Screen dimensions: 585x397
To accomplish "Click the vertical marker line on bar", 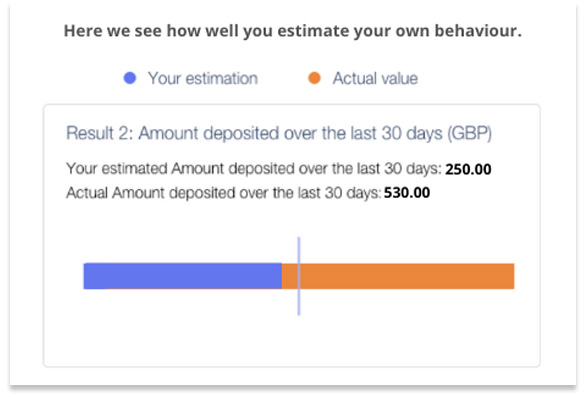I will click(299, 276).
